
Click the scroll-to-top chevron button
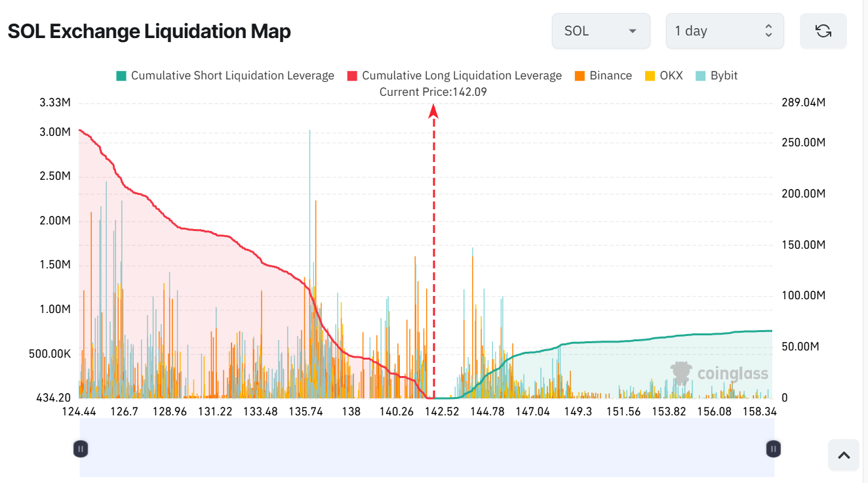[x=844, y=455]
